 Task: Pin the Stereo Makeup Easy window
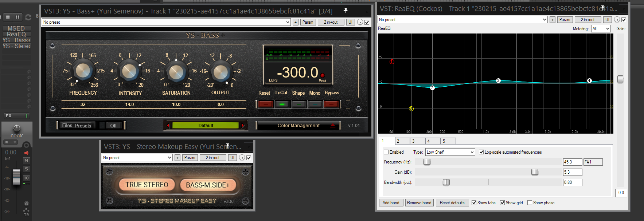pos(227,146)
